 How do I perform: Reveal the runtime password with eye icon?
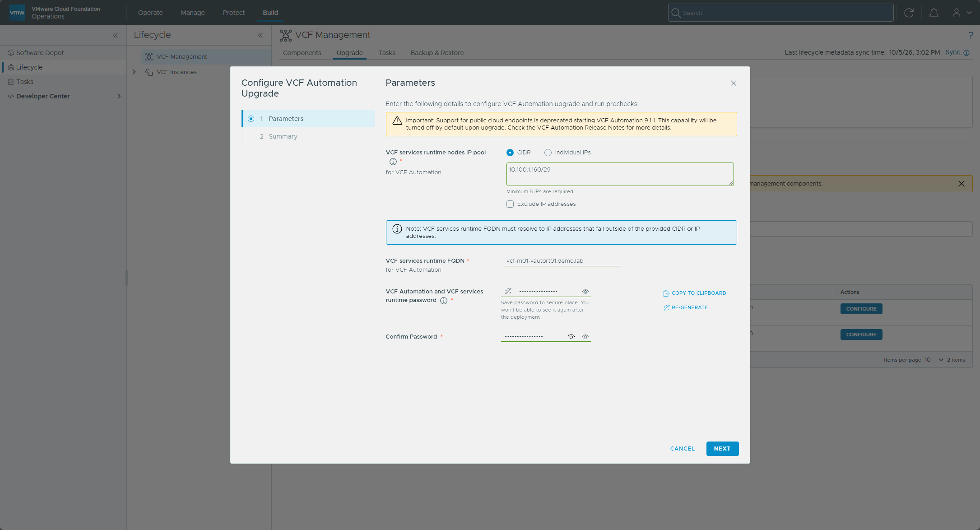click(585, 292)
